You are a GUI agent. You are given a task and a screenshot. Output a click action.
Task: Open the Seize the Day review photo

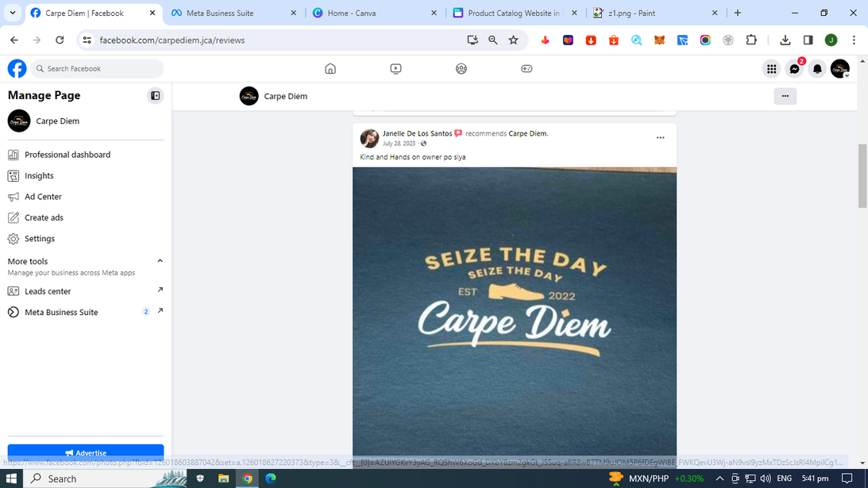[x=515, y=317]
